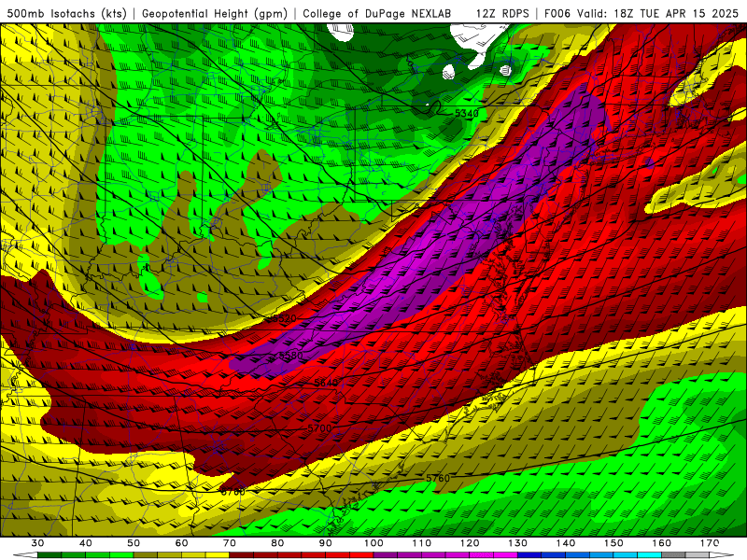Click the dark blue swatch starting at 130

tap(529, 555)
